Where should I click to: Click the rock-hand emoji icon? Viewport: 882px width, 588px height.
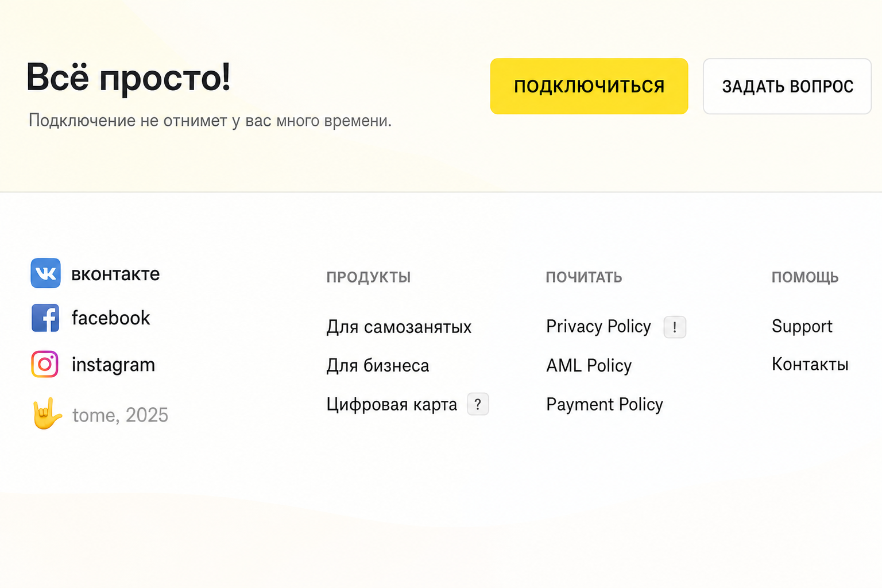pyautogui.click(x=47, y=413)
